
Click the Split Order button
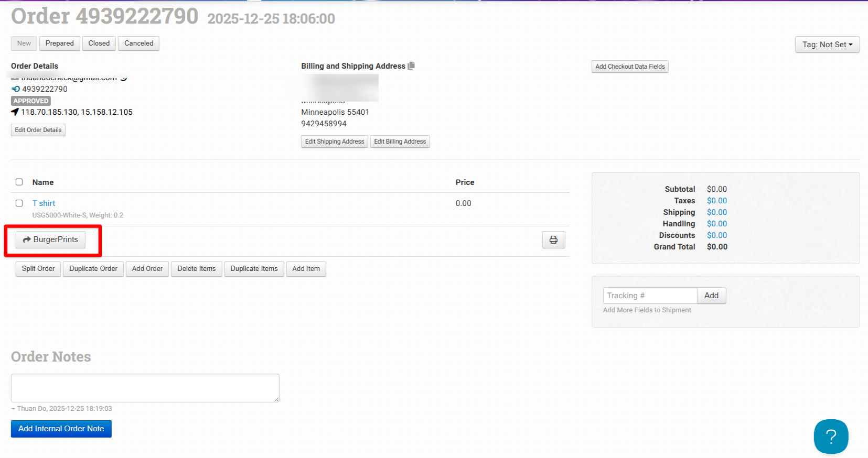(x=38, y=269)
